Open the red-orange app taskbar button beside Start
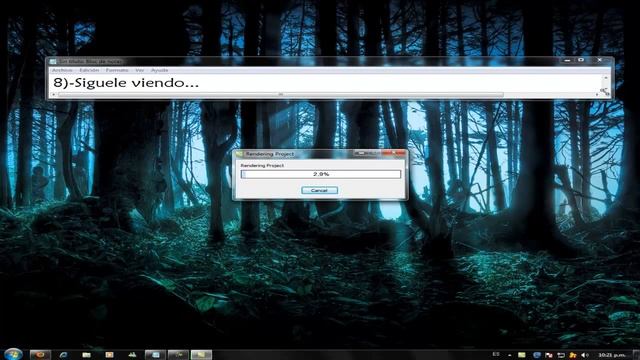 tap(40, 355)
